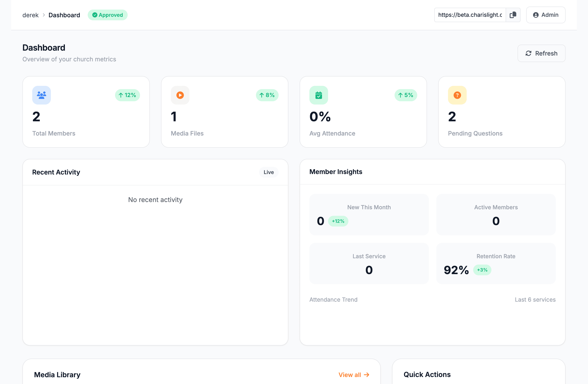Select the Dashboard breadcrumb item
588x384 pixels.
[x=64, y=15]
